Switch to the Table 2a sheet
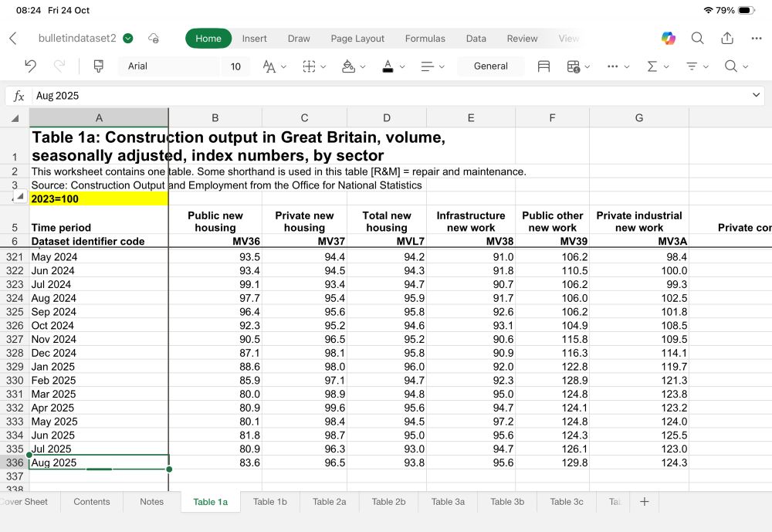This screenshot has width=772, height=532. pyautogui.click(x=329, y=502)
